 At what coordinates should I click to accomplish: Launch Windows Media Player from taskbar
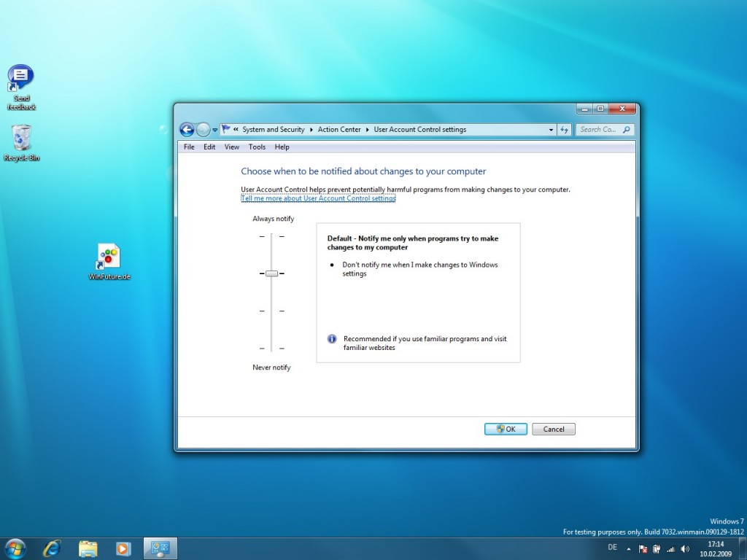pos(123,549)
